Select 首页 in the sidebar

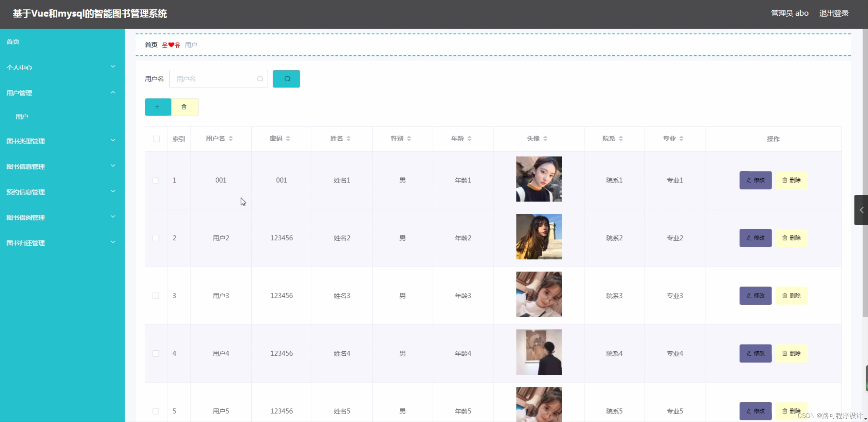13,41
